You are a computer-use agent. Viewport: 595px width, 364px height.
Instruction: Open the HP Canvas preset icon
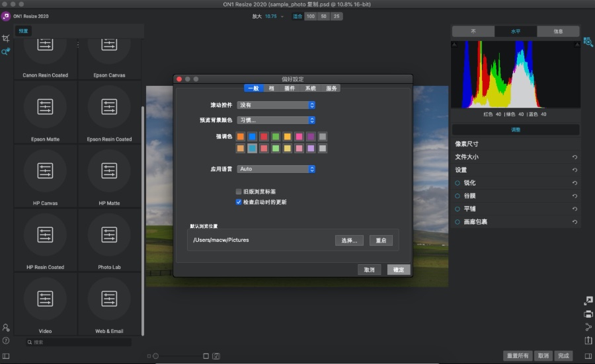click(45, 170)
